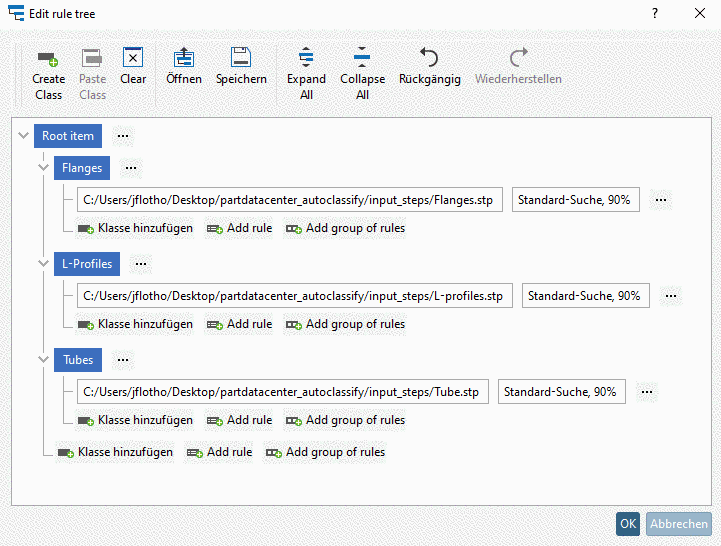Click Add group of rules at Root level
This screenshot has height=546, width=721.
[x=325, y=452]
